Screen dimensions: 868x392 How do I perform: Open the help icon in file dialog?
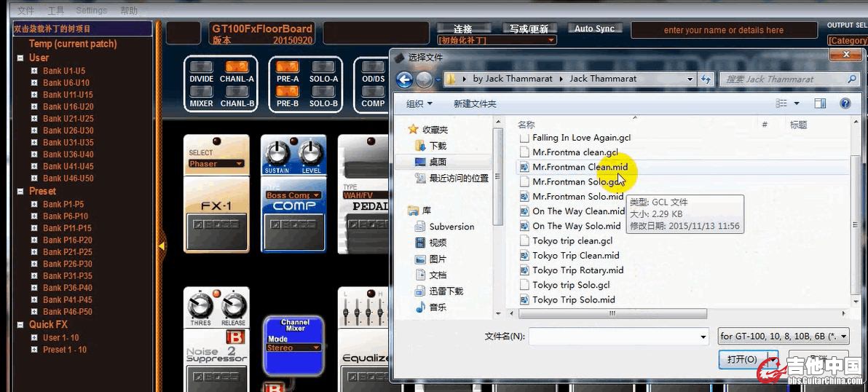coord(845,103)
